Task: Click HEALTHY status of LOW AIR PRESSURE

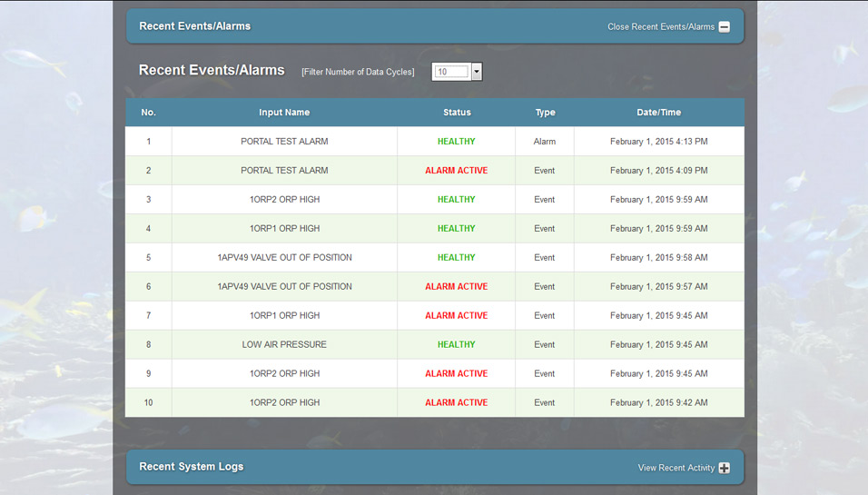Action: click(x=456, y=344)
